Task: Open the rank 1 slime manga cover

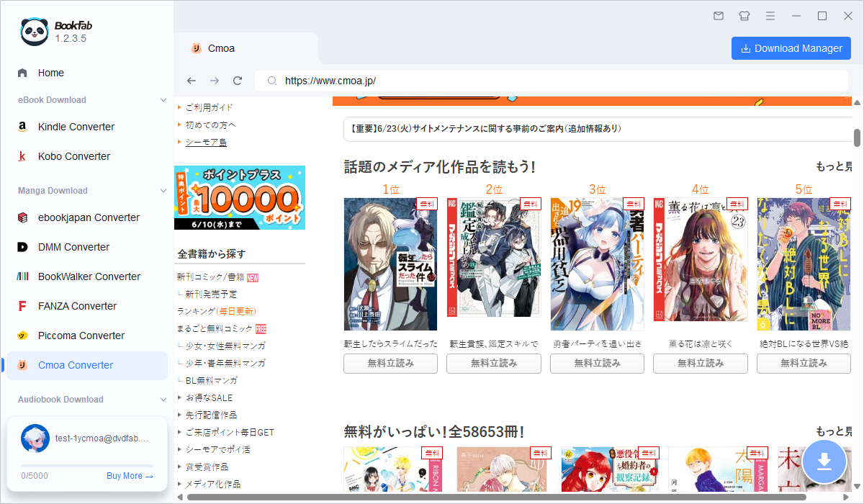Action: tap(390, 264)
